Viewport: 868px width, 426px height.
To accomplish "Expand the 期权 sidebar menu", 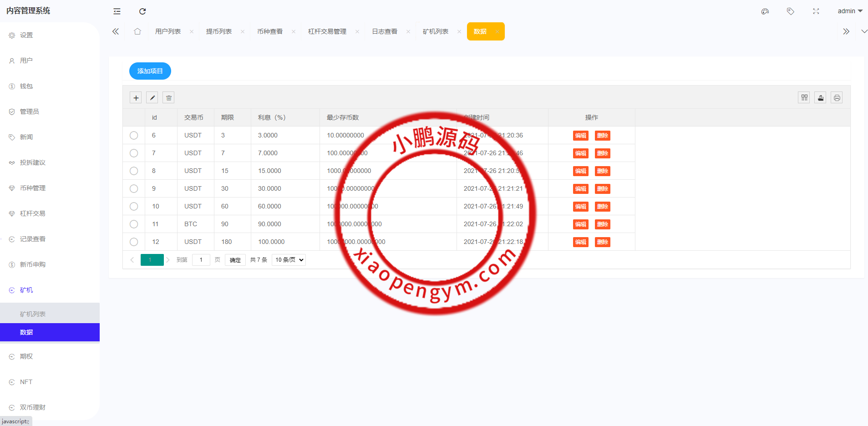I will 26,356.
